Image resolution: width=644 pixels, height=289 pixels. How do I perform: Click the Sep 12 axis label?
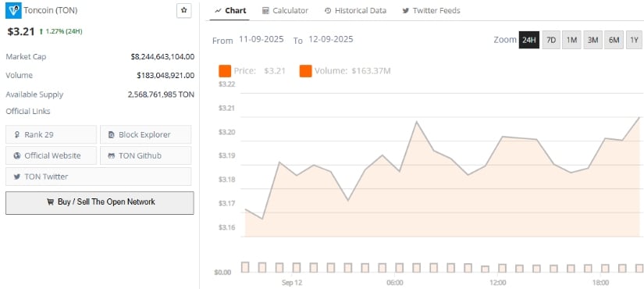click(292, 283)
